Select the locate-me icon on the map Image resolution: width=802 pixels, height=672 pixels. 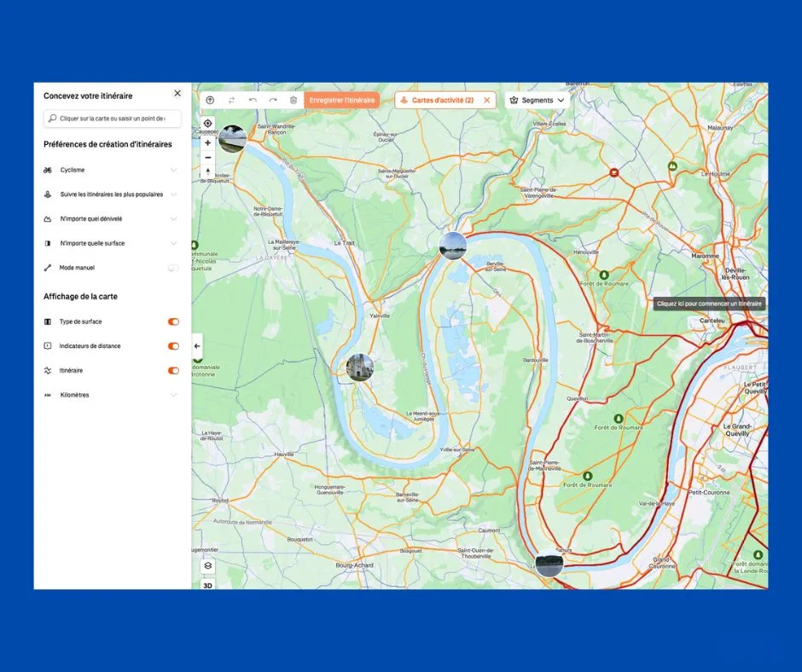(x=207, y=123)
